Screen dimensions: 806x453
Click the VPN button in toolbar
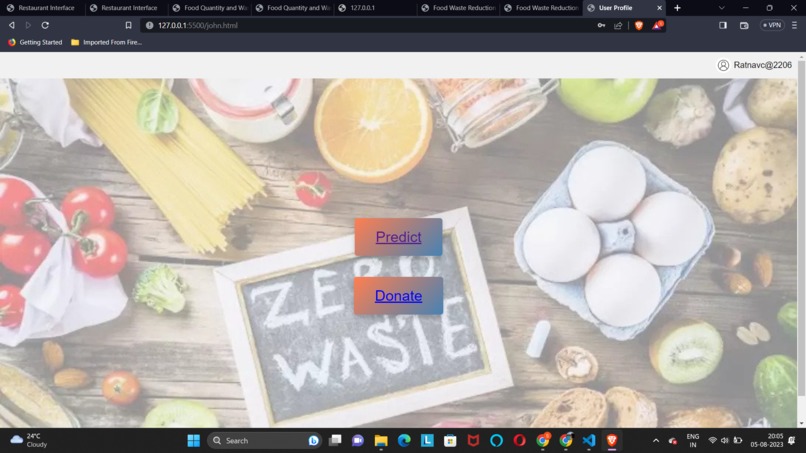tap(772, 25)
